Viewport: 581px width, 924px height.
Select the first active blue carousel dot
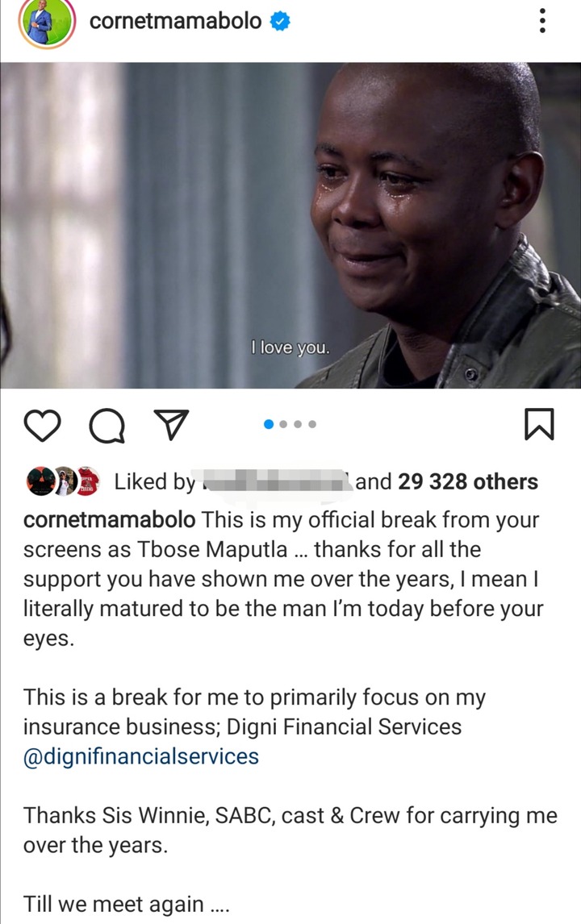point(269,424)
